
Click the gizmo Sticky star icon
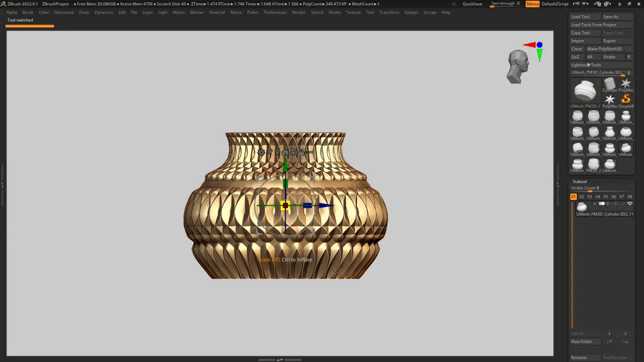269,152
